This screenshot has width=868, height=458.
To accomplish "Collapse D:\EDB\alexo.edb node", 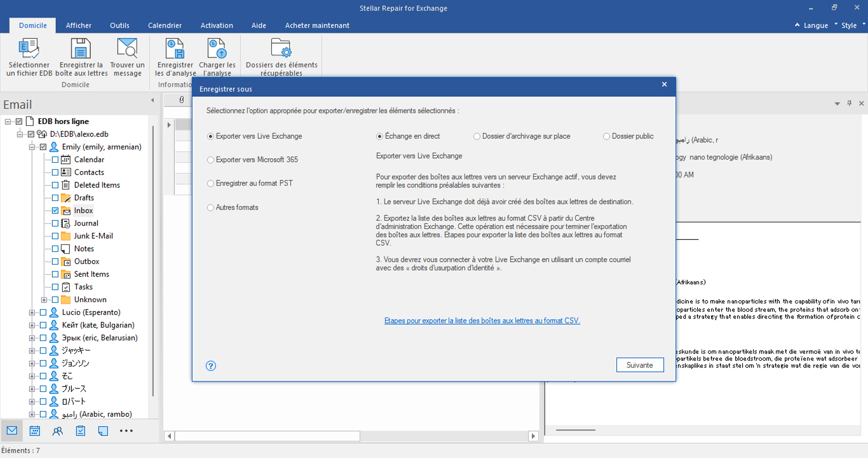I will point(20,134).
